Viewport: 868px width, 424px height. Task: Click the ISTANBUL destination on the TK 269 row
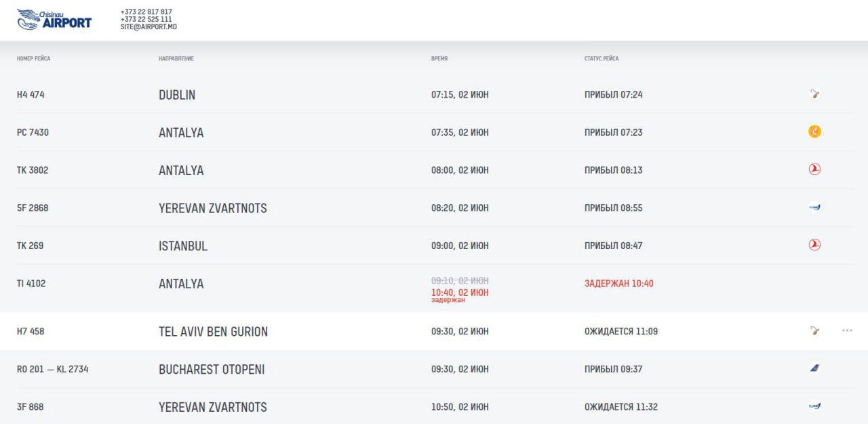pyautogui.click(x=183, y=246)
